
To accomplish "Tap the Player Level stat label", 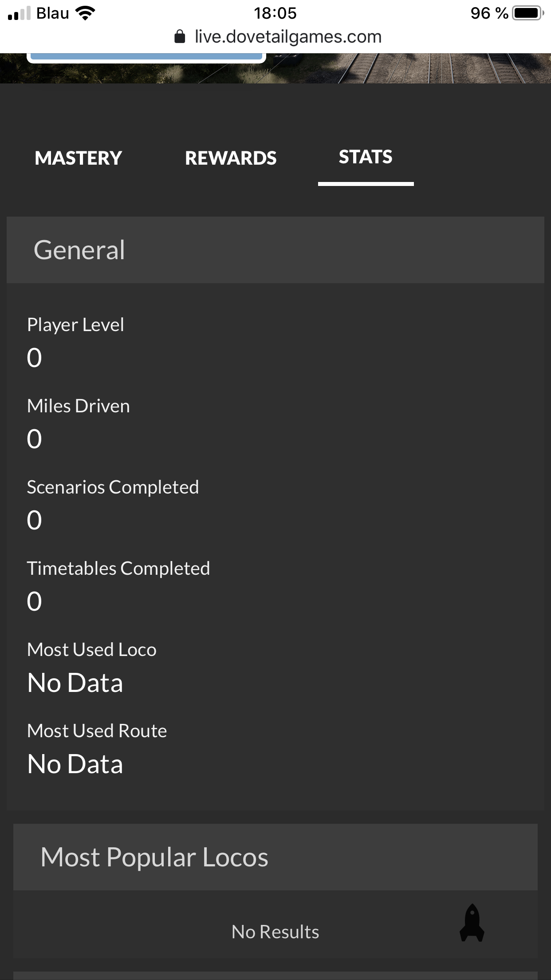I will click(75, 324).
